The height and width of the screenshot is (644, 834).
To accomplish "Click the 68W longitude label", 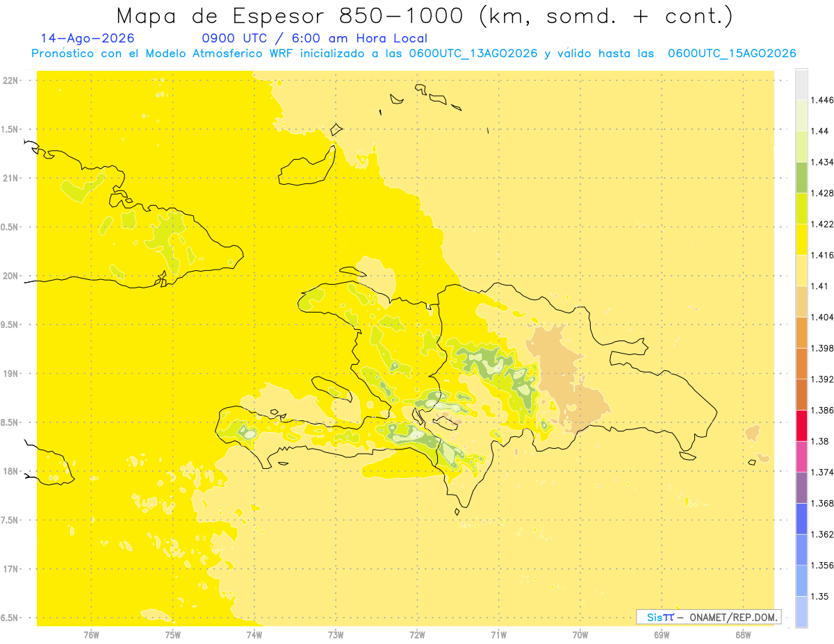I will (x=743, y=635).
